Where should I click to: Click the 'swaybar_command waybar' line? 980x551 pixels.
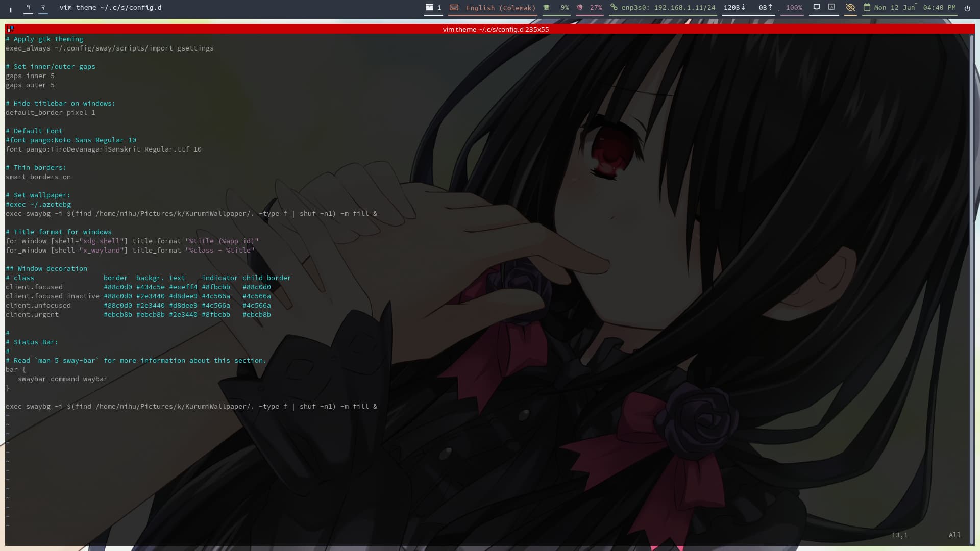tap(63, 379)
